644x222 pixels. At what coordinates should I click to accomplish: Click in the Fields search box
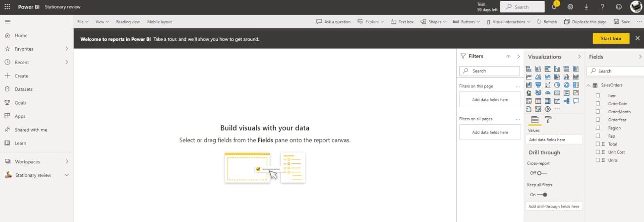pos(614,71)
